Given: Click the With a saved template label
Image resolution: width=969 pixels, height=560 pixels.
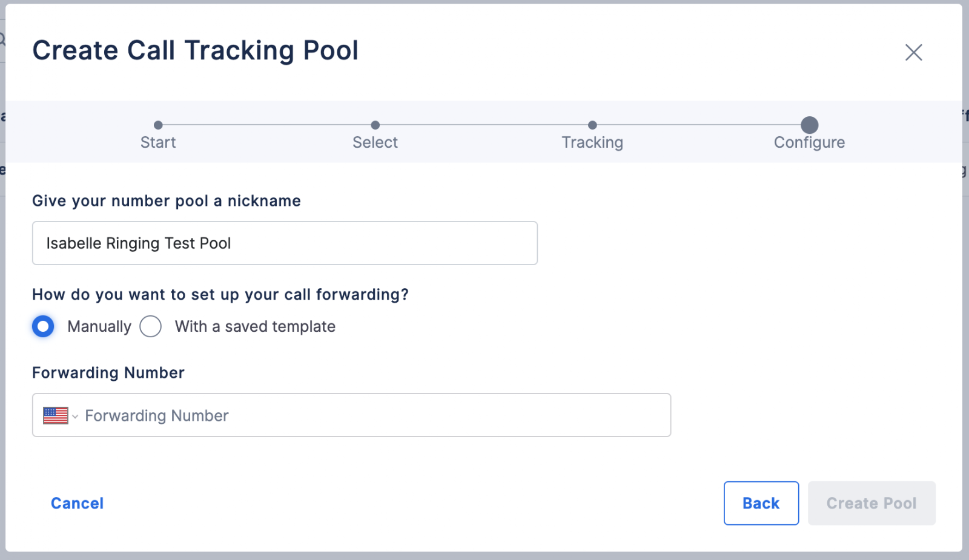Looking at the screenshot, I should coord(255,326).
